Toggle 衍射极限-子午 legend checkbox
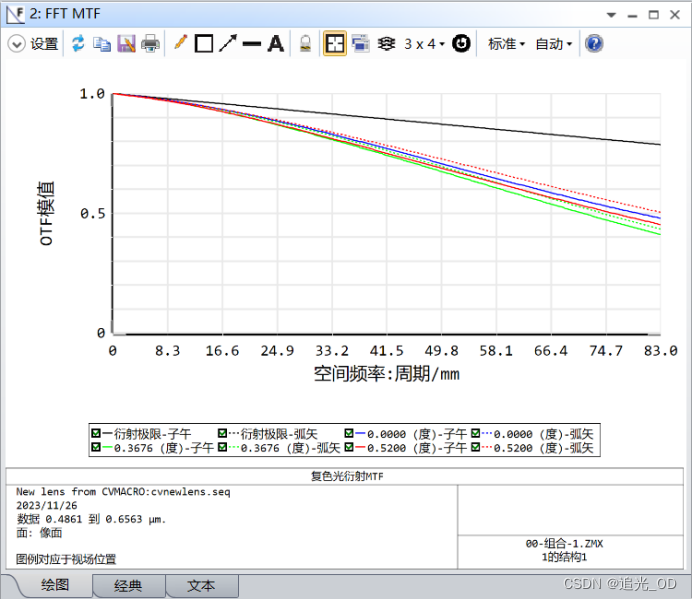Image resolution: width=692 pixels, height=600 pixels. click(95, 433)
